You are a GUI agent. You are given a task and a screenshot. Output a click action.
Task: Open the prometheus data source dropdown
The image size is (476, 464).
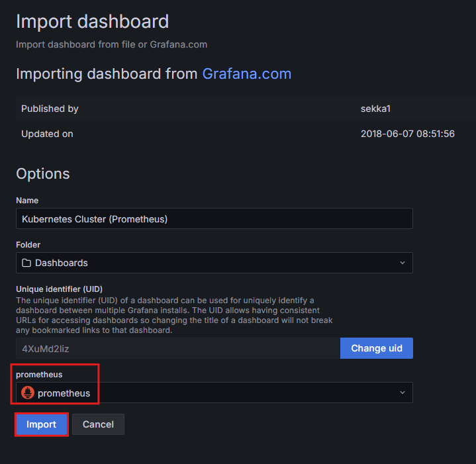click(x=214, y=393)
